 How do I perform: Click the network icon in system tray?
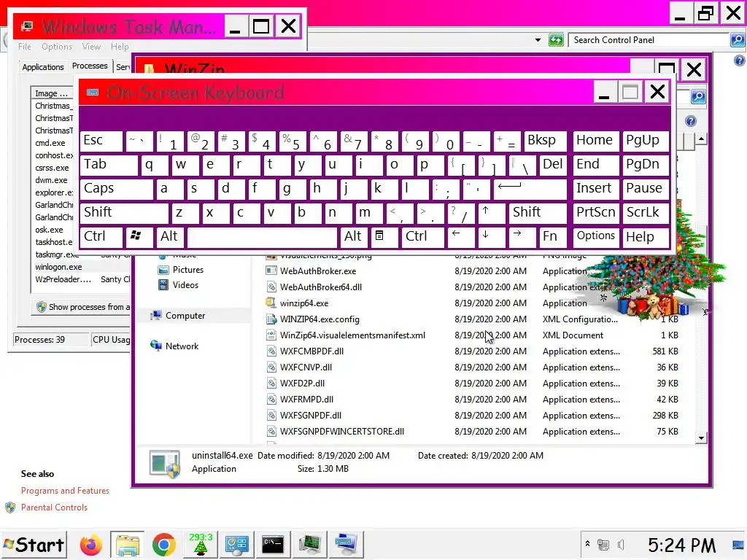[603, 545]
